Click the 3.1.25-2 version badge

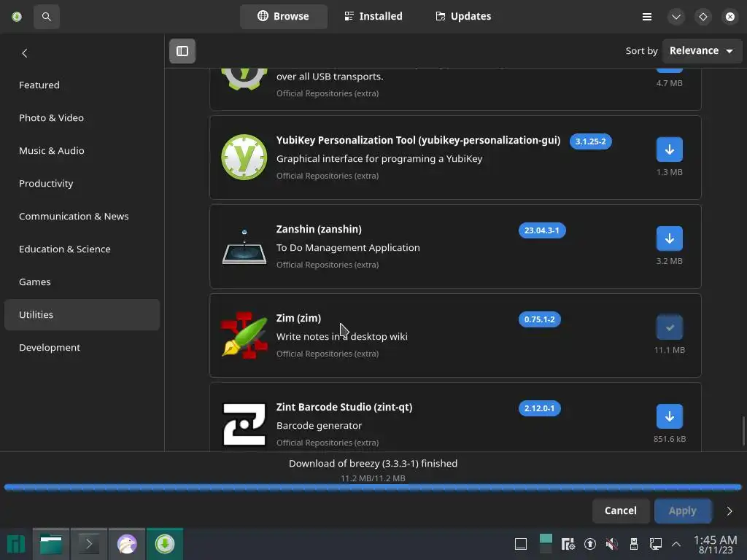pyautogui.click(x=590, y=141)
